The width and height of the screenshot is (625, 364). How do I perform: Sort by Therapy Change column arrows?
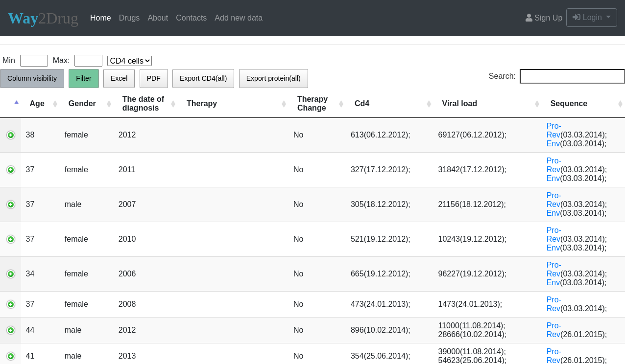341,104
